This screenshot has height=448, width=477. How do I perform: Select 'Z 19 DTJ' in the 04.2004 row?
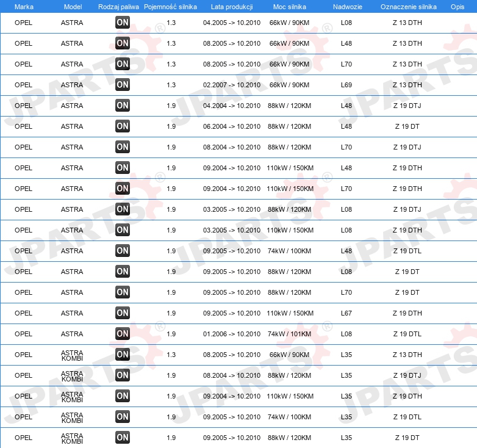tap(407, 106)
